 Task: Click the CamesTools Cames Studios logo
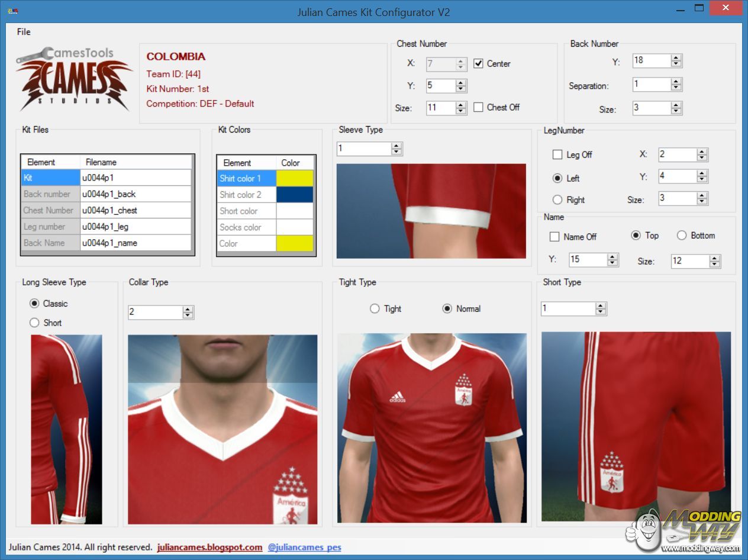(x=75, y=79)
